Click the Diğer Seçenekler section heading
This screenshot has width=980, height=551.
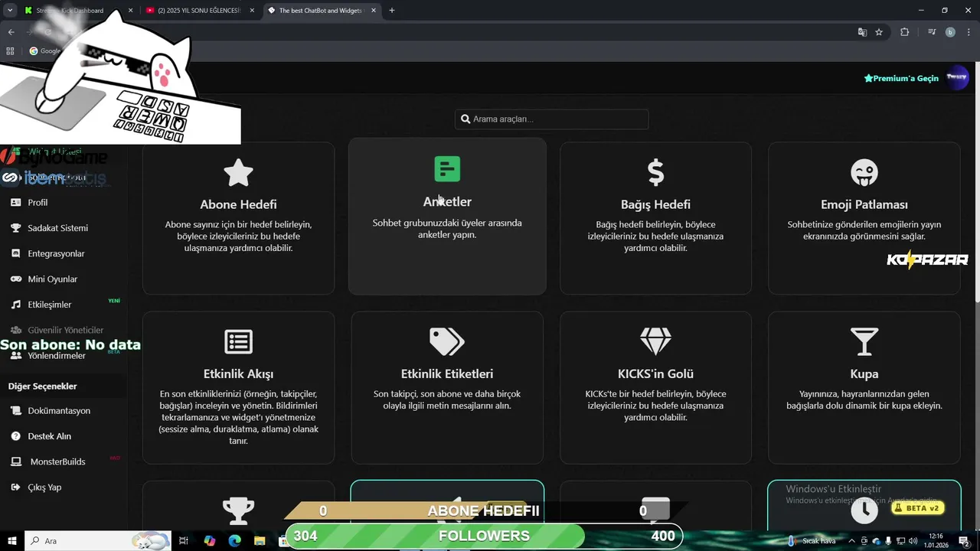(x=43, y=386)
